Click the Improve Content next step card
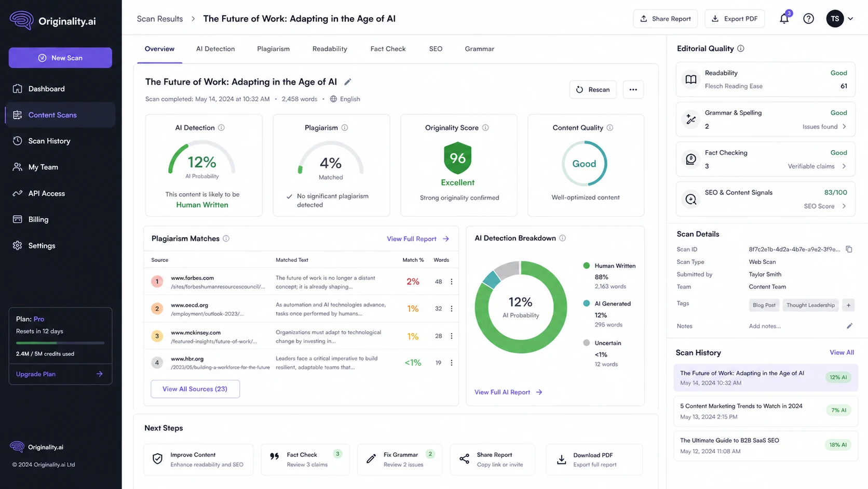 coord(199,459)
